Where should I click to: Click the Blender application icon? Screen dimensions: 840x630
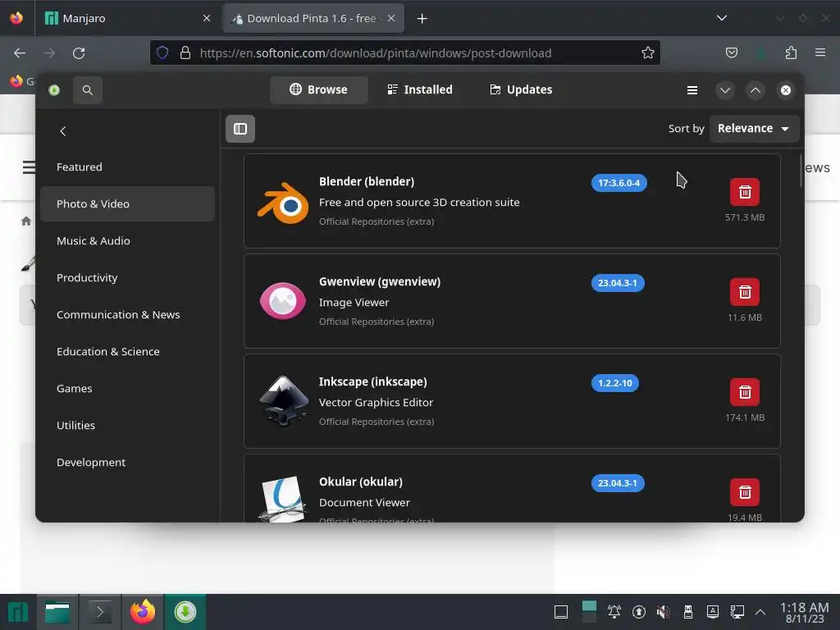tap(283, 203)
